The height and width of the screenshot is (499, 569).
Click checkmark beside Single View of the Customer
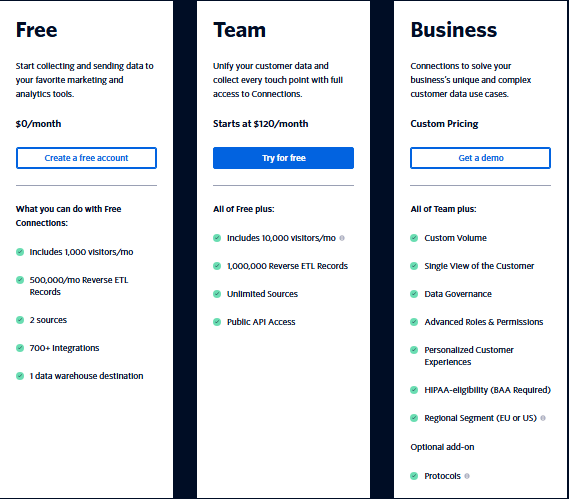tap(414, 266)
